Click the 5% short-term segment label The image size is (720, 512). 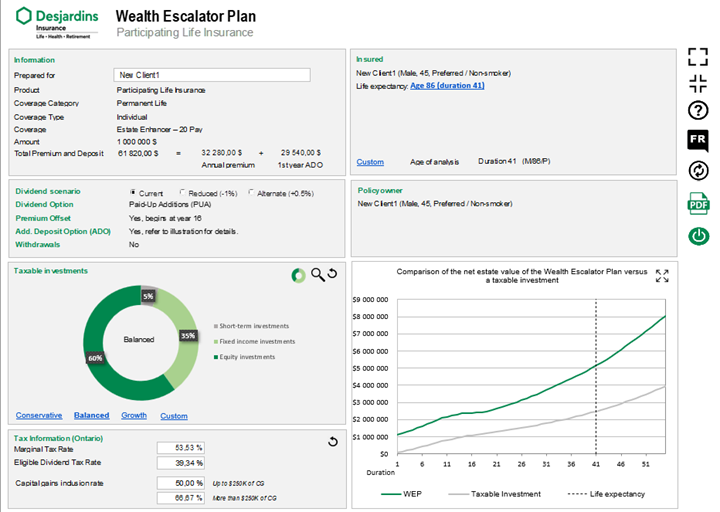point(148,296)
